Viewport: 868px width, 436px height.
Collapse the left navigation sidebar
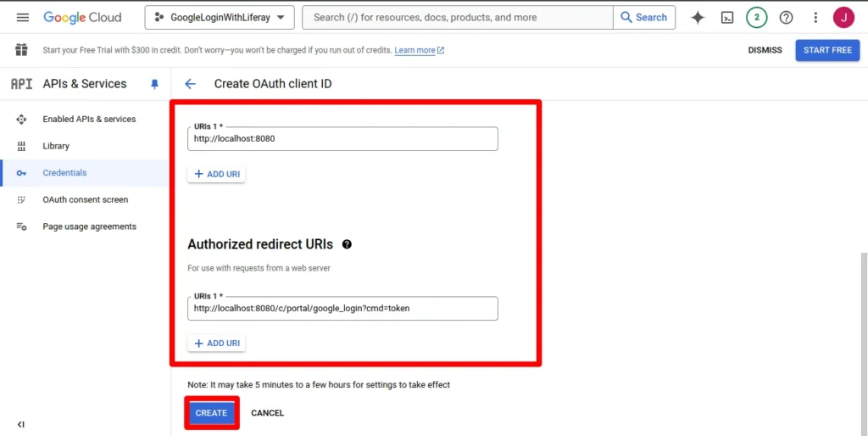(21, 424)
